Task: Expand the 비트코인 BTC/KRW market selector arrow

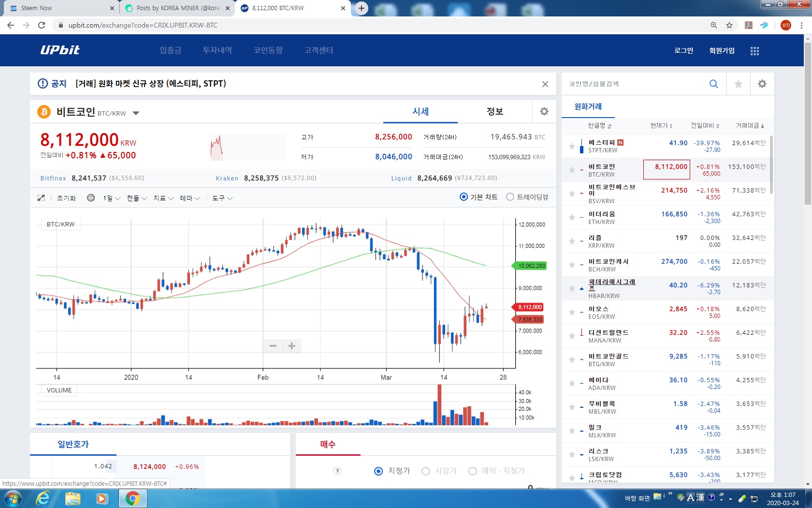Action: coord(136,113)
